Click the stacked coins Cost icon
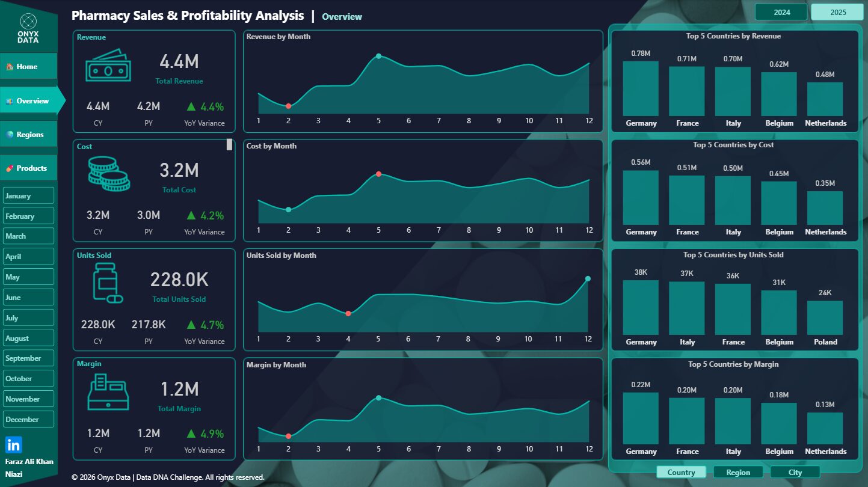Screen dimensions: 868x487 point(108,174)
